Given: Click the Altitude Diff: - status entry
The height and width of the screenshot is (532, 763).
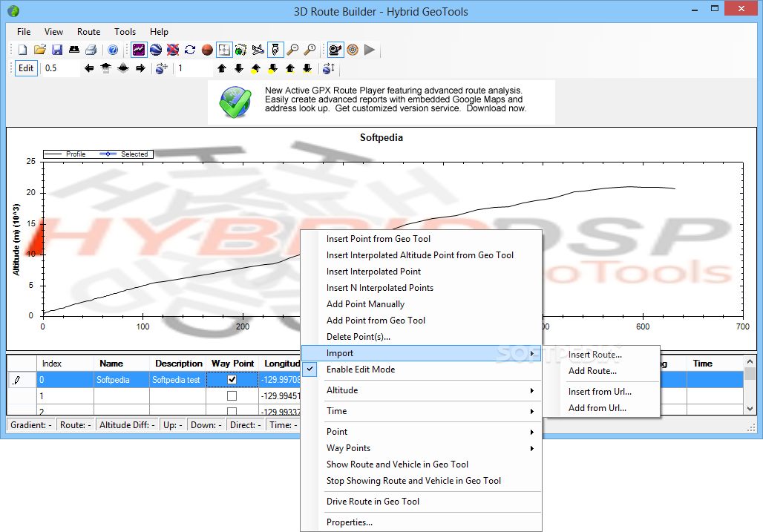Looking at the screenshot, I should tap(127, 424).
